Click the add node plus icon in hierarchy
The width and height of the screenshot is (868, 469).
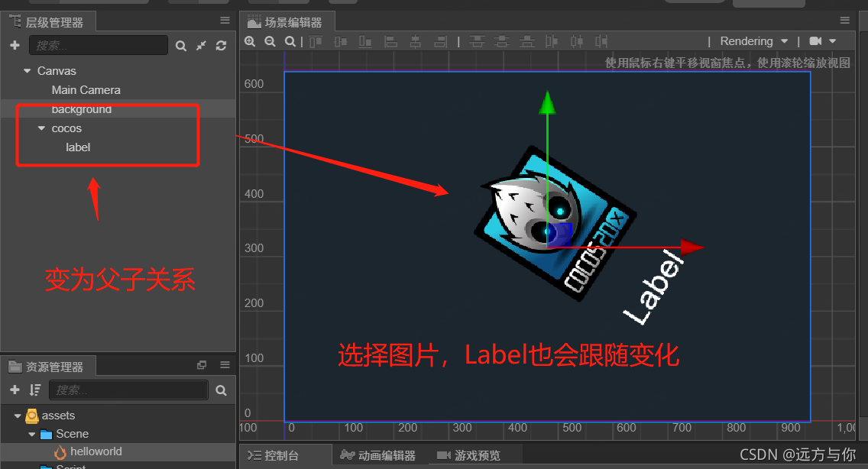[x=15, y=45]
